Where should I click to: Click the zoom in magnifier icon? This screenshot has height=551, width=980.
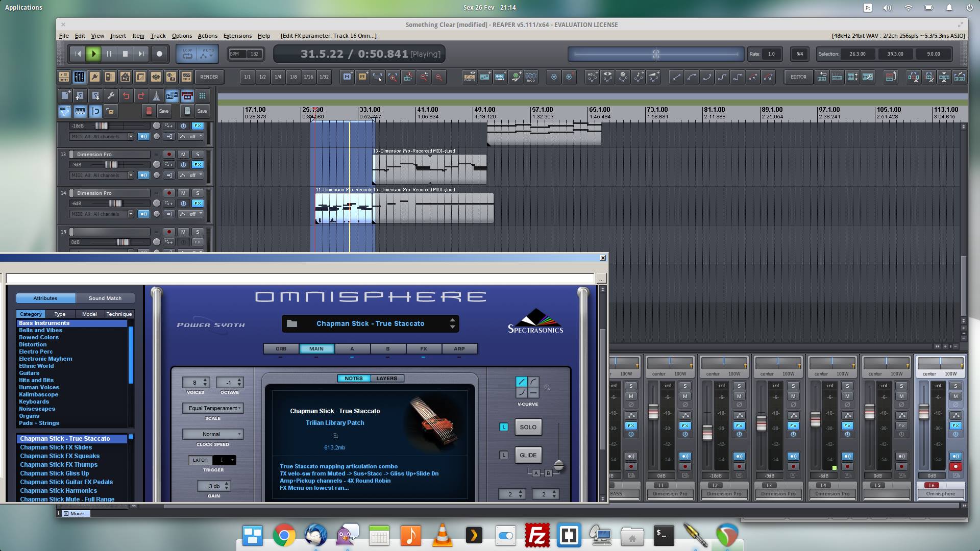(393, 77)
